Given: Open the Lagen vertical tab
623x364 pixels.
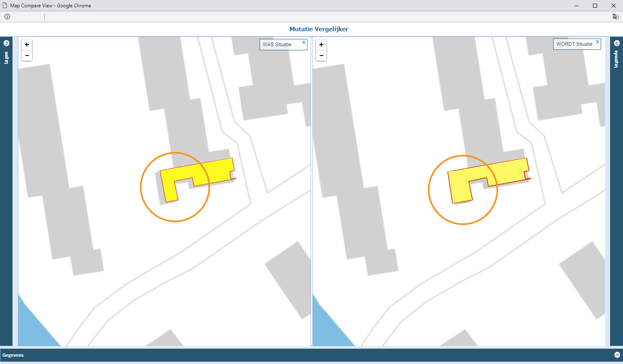Looking at the screenshot, I should click(6, 58).
